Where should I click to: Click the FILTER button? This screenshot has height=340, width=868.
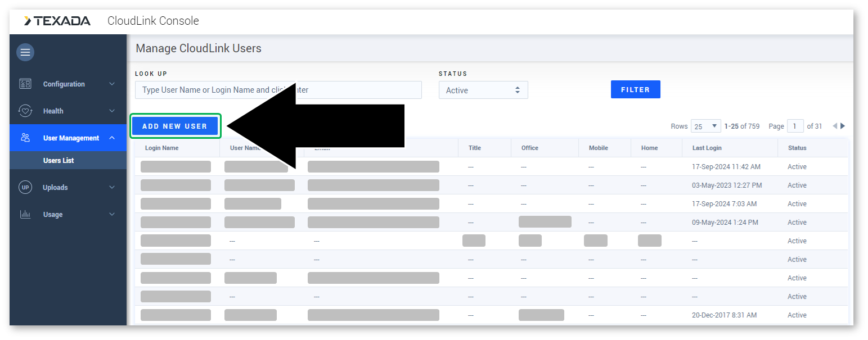click(x=636, y=89)
